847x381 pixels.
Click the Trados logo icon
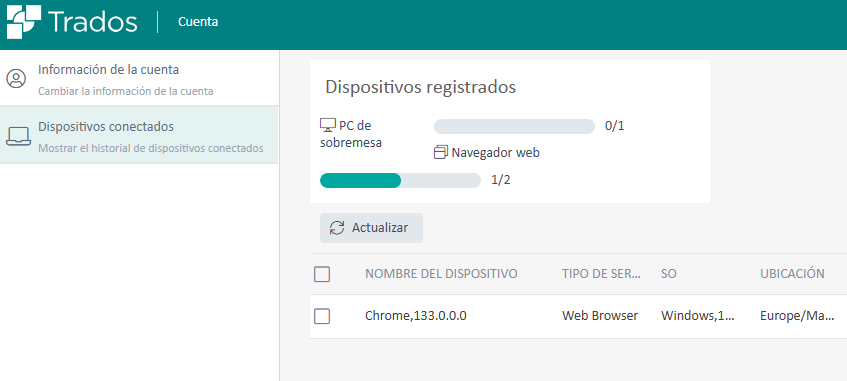point(23,22)
